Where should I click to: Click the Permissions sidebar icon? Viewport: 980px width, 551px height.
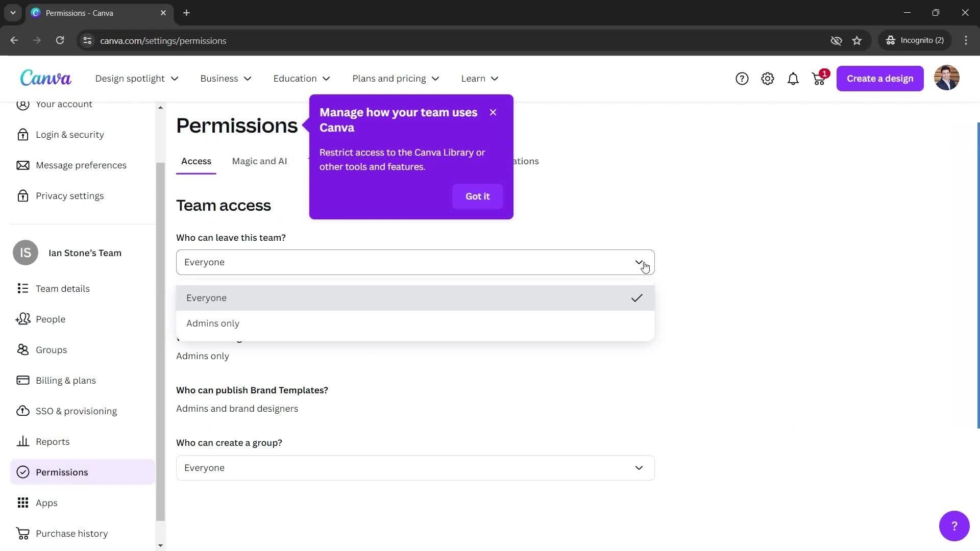click(23, 472)
